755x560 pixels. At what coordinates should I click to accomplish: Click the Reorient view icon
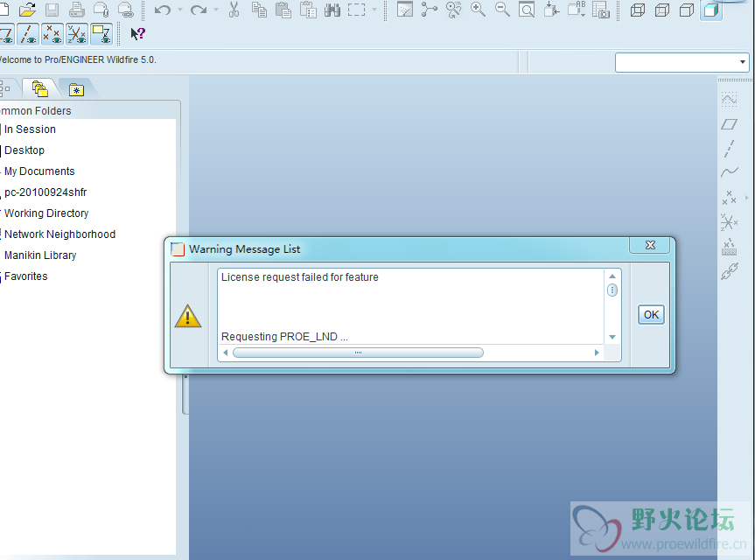tap(551, 9)
